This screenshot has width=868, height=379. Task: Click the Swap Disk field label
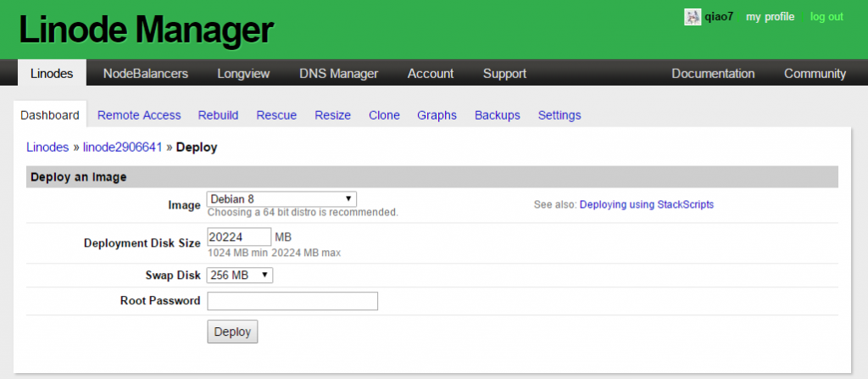172,276
